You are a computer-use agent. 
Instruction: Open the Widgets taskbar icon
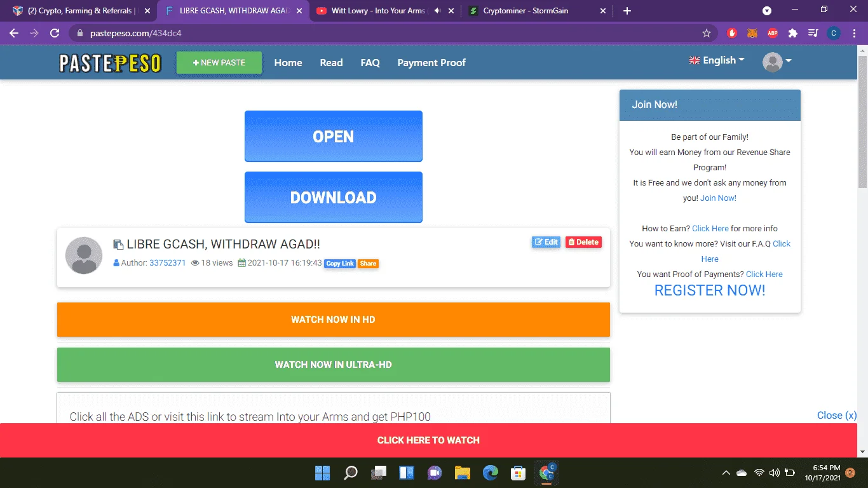407,473
